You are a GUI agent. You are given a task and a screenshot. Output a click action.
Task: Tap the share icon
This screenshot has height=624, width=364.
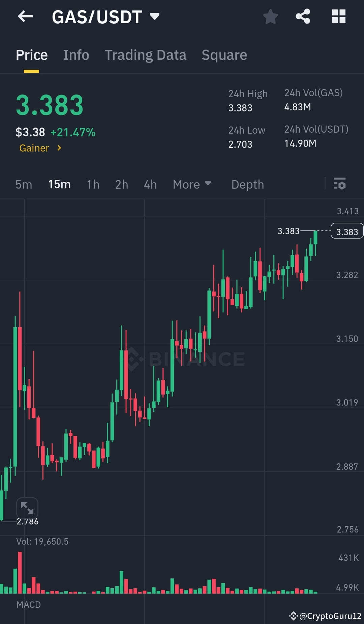pyautogui.click(x=303, y=17)
